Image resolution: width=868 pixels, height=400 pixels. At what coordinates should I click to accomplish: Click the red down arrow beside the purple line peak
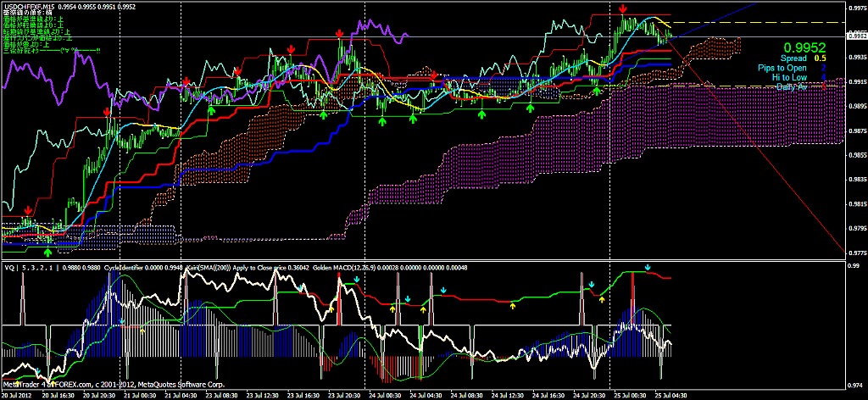(x=340, y=35)
